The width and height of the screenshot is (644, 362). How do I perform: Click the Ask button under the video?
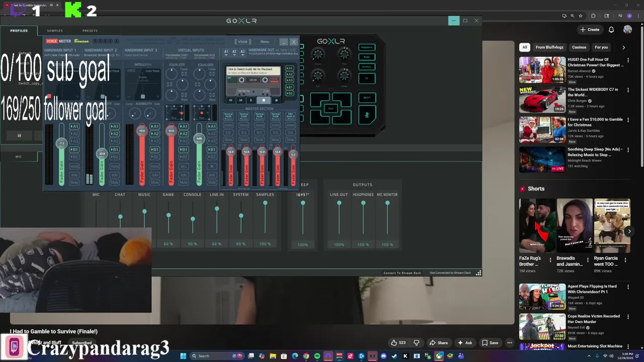pyautogui.click(x=464, y=343)
